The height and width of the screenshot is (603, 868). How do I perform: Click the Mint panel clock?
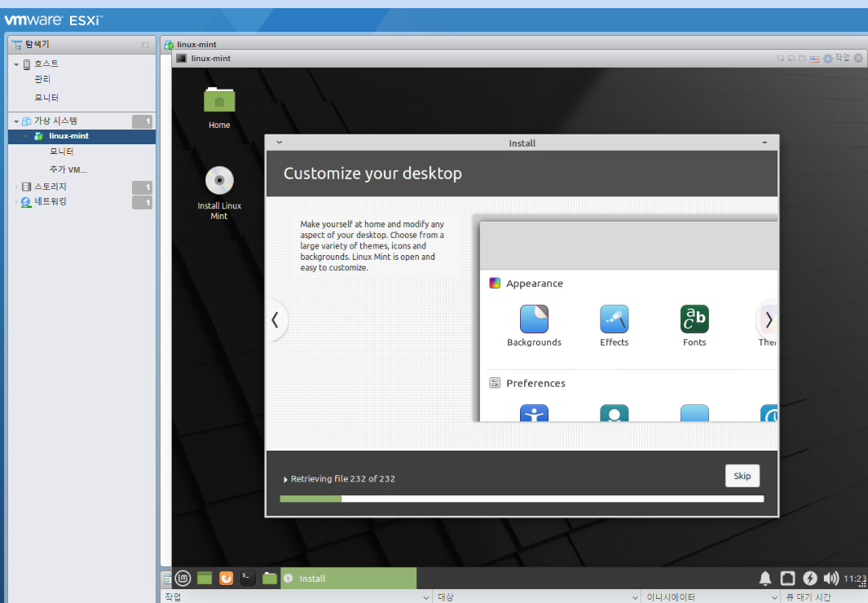[854, 579]
